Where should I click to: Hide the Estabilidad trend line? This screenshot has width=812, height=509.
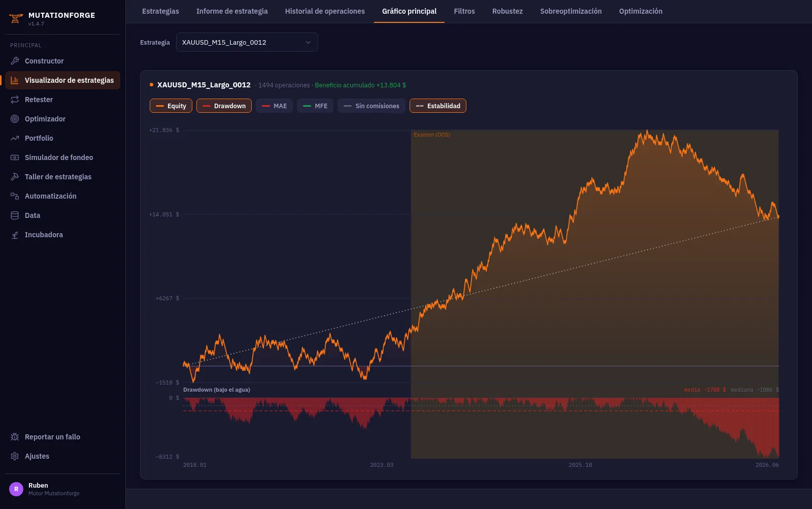(x=438, y=106)
